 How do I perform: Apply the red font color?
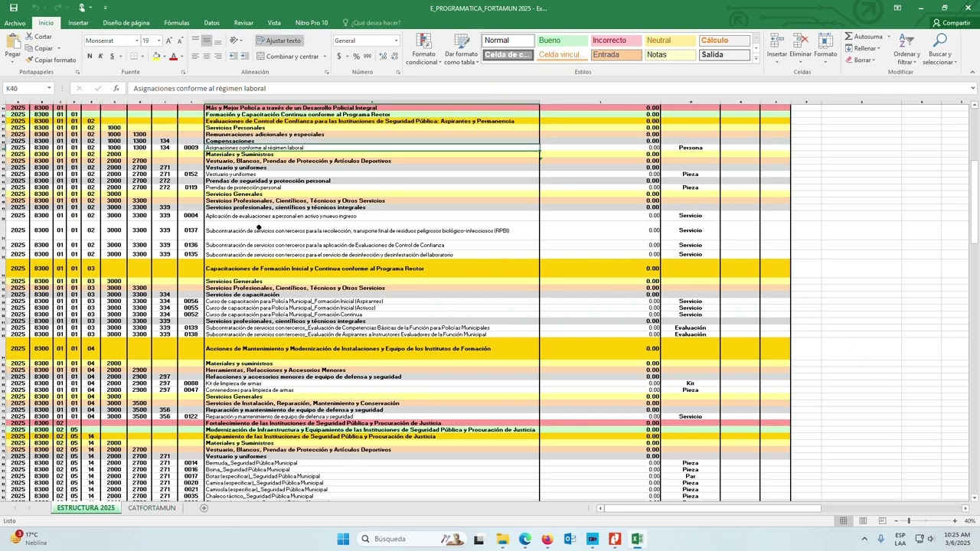point(173,56)
